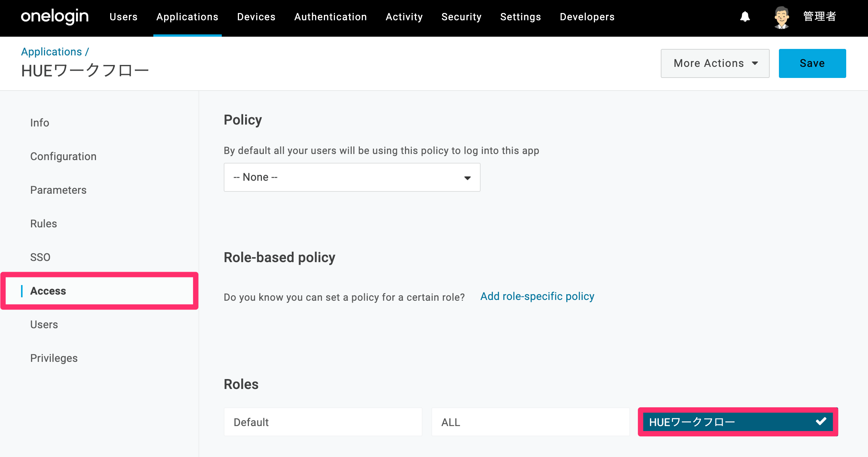Image resolution: width=868 pixels, height=457 pixels.
Task: Click the Save button
Action: pyautogui.click(x=812, y=63)
